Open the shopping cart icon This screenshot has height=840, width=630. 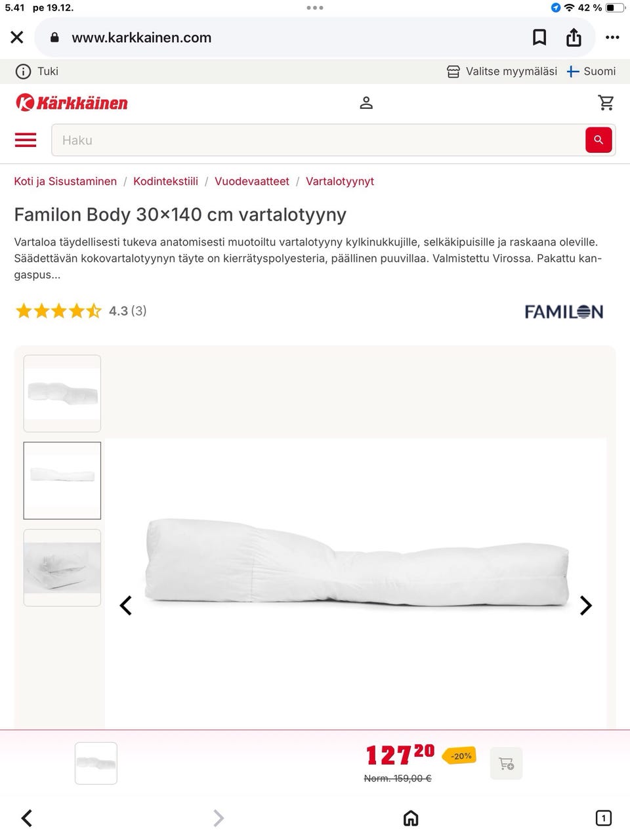coord(606,103)
